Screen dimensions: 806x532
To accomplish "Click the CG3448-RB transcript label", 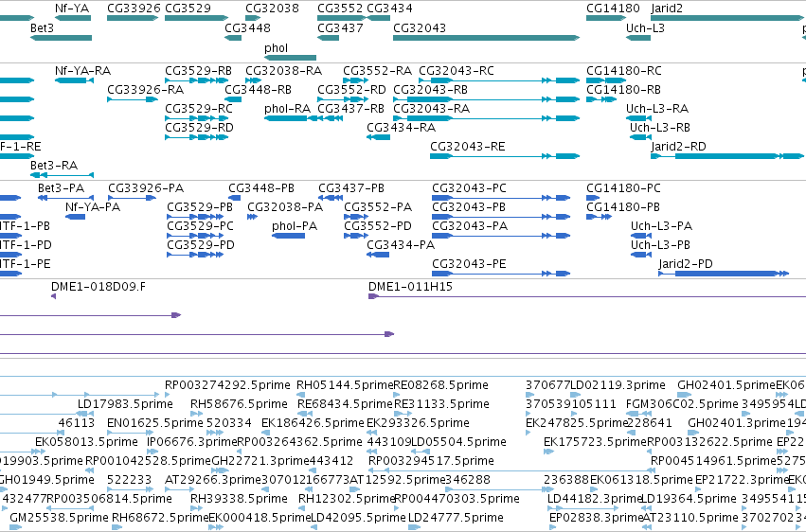I will pos(258,89).
